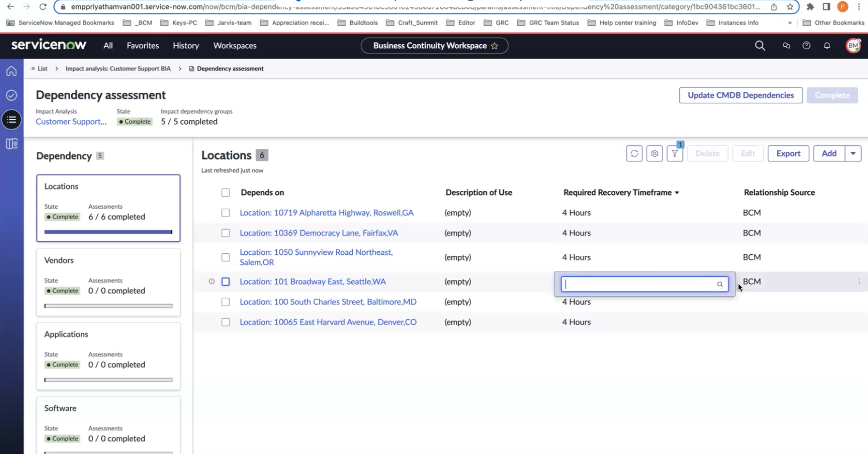
Task: Open Location: 10719 Alpharetta Highway link
Action: point(327,213)
